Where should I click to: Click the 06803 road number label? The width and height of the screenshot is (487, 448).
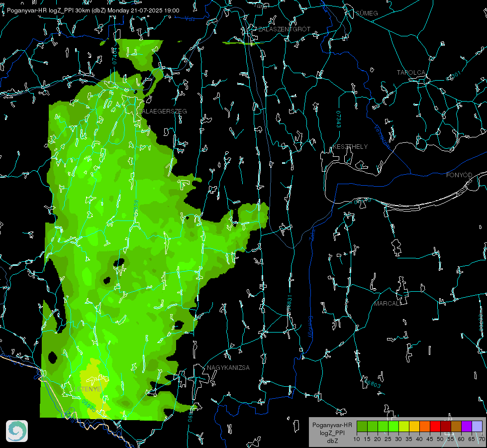click(x=372, y=384)
